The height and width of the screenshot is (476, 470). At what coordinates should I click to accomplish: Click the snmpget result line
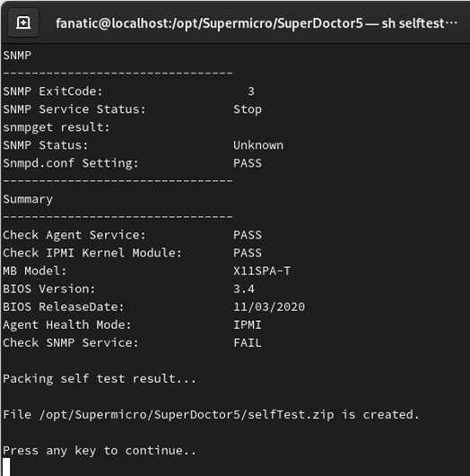(x=57, y=127)
